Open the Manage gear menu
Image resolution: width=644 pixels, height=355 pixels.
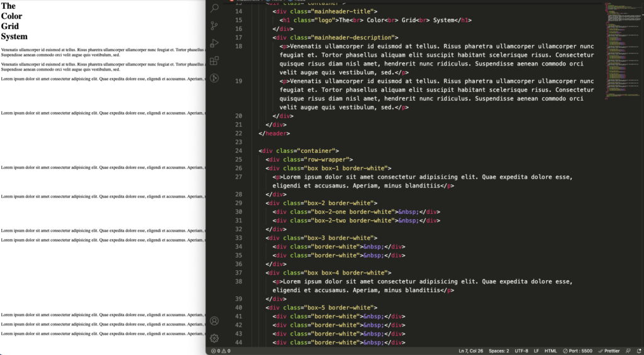(x=214, y=338)
